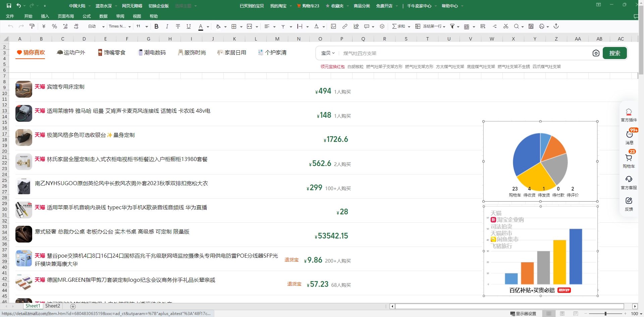Click the Underline formatting icon
The width and height of the screenshot is (644, 317).
[x=189, y=26]
